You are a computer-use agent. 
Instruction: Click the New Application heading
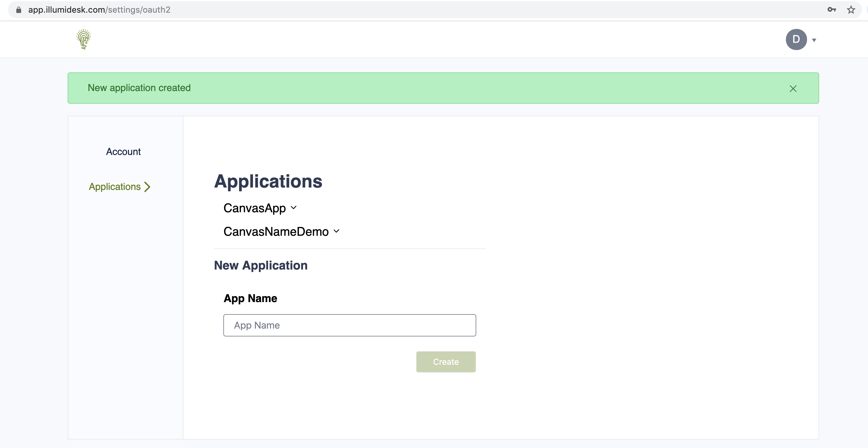(x=260, y=266)
